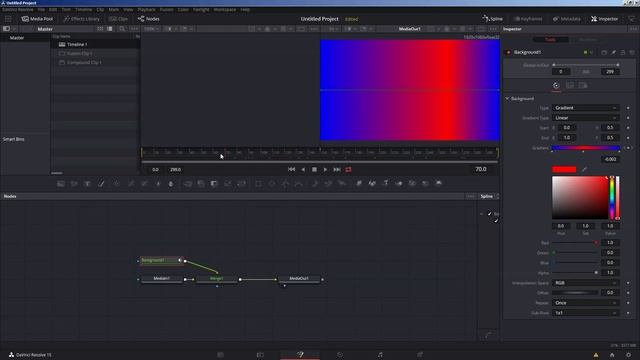Play forward
640x360 pixels.
pyautogui.click(x=325, y=169)
